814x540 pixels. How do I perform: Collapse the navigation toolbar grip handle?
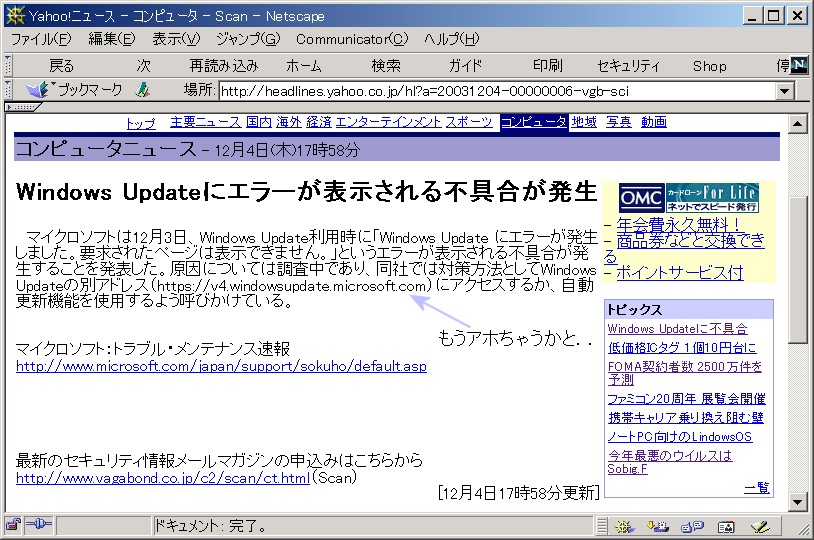click(8, 65)
